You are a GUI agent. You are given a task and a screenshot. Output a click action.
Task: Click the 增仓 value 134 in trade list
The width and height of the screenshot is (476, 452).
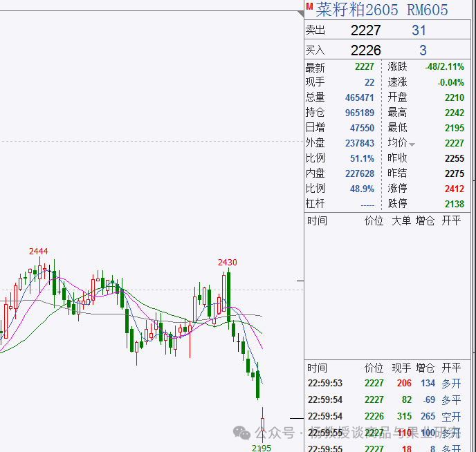coord(428,383)
